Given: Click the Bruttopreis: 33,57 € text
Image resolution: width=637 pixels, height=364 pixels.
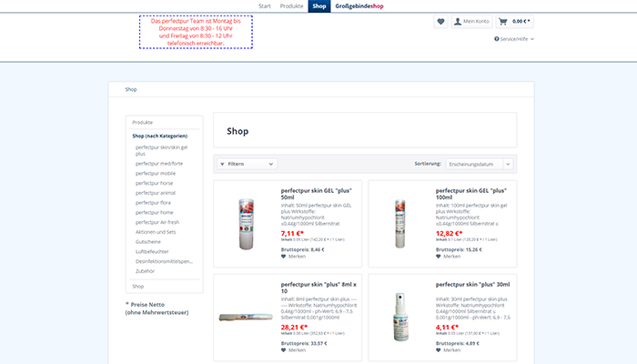Looking at the screenshot, I should click(x=304, y=343).
